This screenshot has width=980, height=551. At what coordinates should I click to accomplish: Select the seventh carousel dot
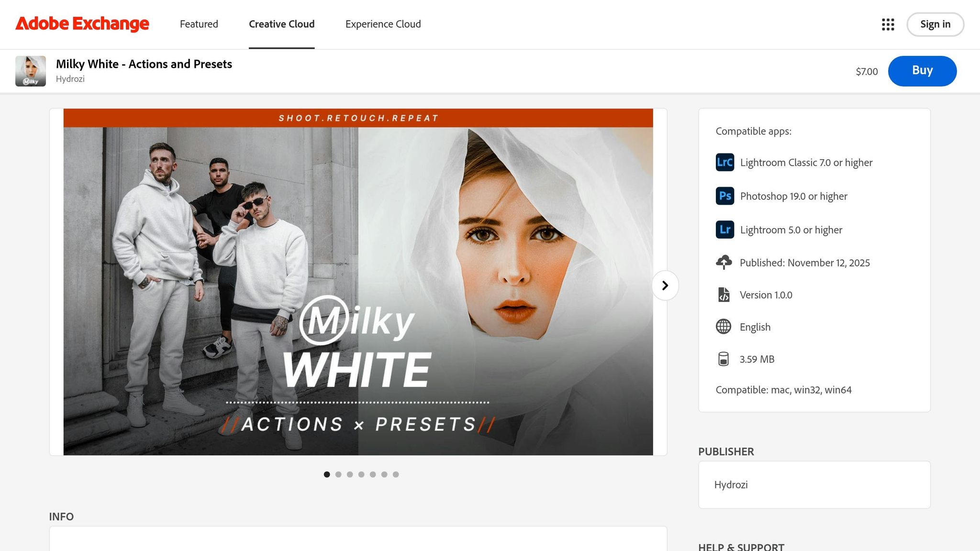(396, 474)
